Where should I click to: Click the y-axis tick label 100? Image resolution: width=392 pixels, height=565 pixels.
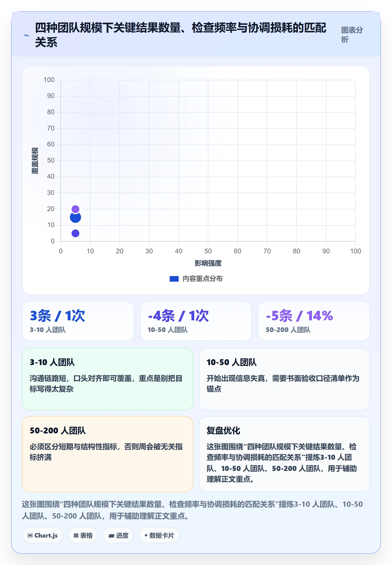pyautogui.click(x=49, y=80)
